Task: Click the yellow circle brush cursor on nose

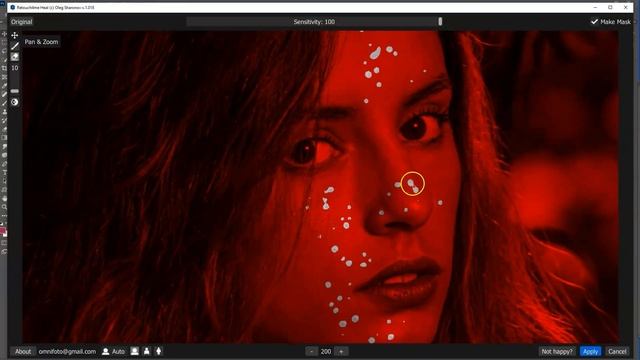Action: [413, 184]
